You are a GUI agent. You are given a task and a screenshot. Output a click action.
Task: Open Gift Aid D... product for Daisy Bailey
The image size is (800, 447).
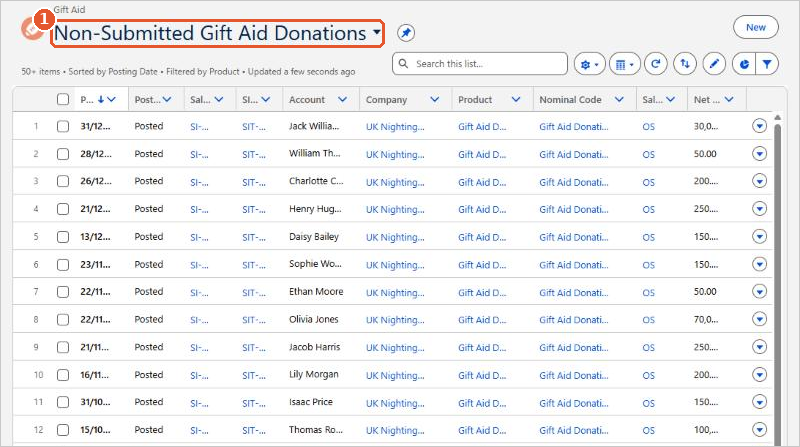coord(482,237)
